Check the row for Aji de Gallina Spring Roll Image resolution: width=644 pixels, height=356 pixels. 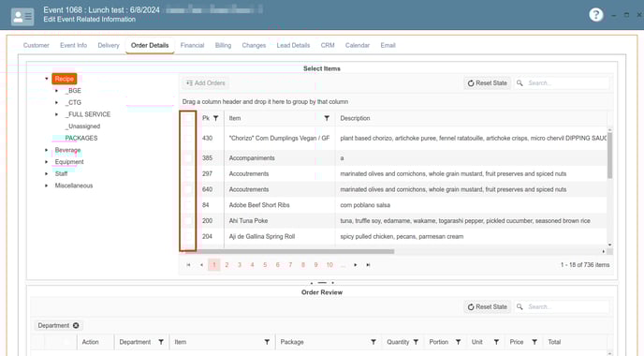(x=188, y=236)
